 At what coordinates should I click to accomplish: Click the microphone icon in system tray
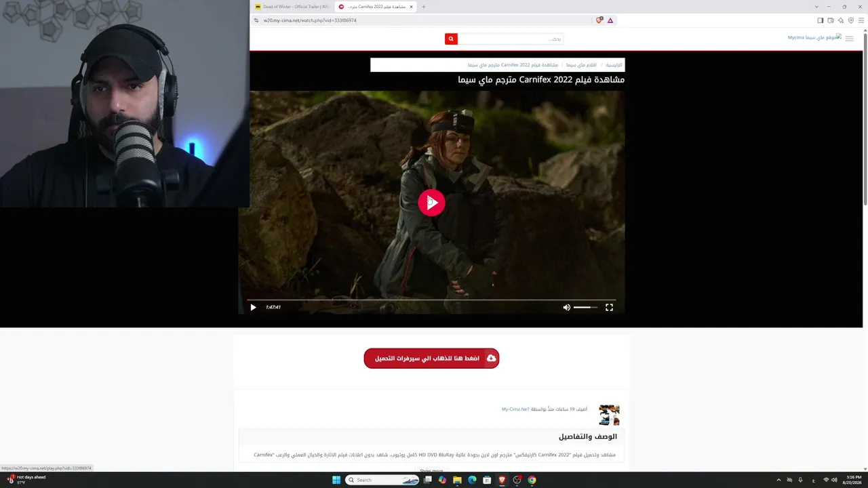[800, 480]
